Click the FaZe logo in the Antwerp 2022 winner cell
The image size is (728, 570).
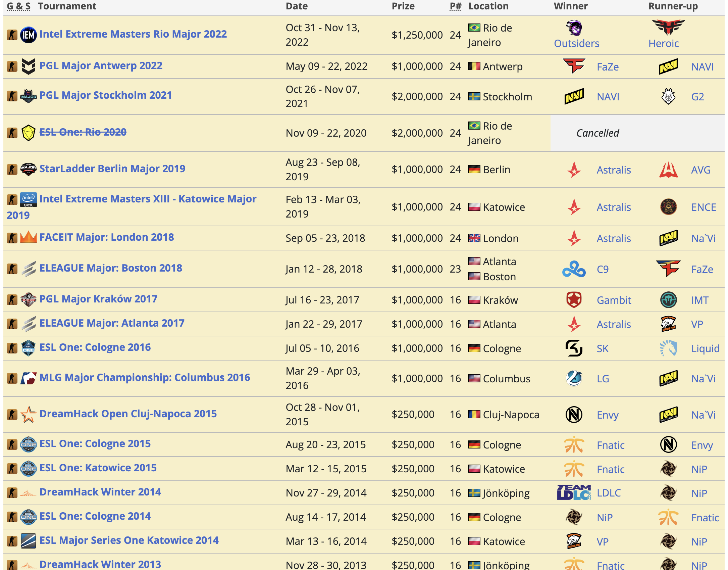pyautogui.click(x=574, y=66)
